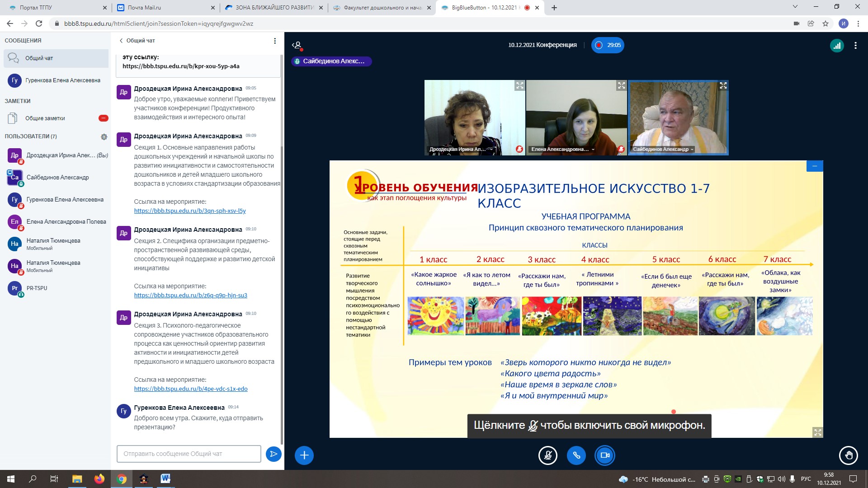
Task: Open conference options kebab menu
Action: 855,45
